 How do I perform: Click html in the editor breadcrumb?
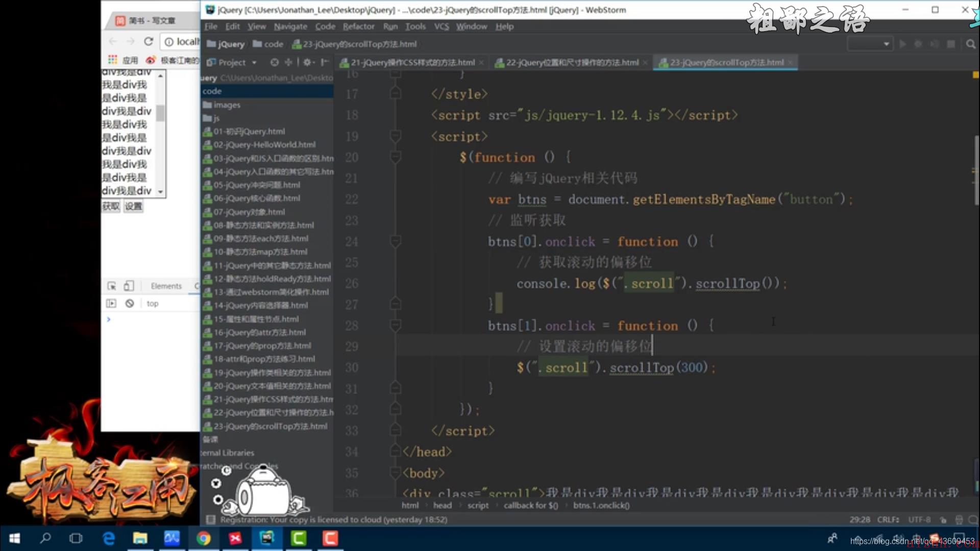tap(410, 505)
